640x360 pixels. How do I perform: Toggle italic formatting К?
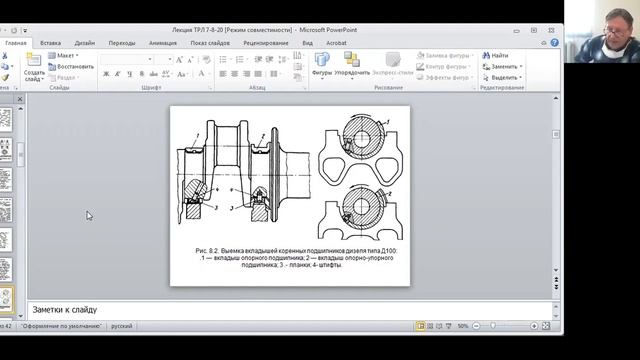(118, 74)
